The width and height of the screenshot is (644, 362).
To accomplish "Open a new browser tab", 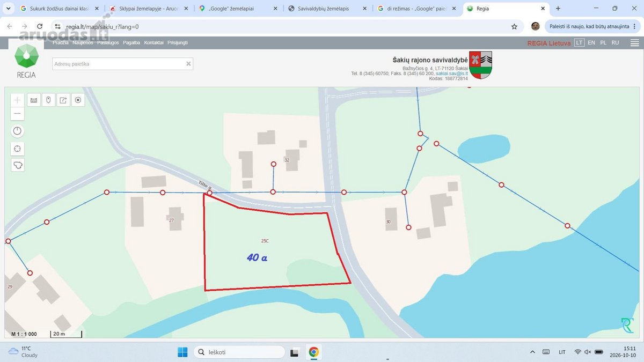I will pyautogui.click(x=558, y=9).
